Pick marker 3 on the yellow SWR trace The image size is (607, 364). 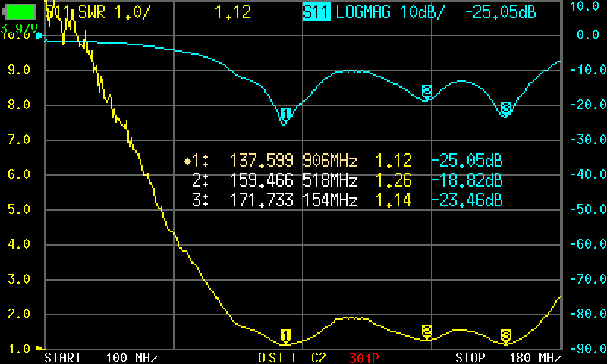pyautogui.click(x=506, y=334)
